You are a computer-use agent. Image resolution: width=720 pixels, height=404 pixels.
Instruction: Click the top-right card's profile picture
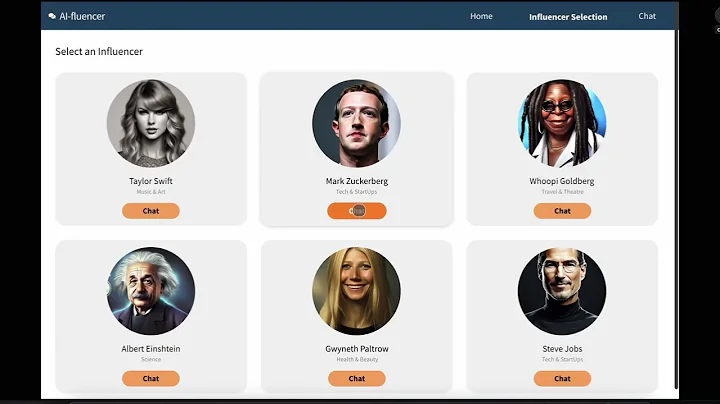(562, 123)
